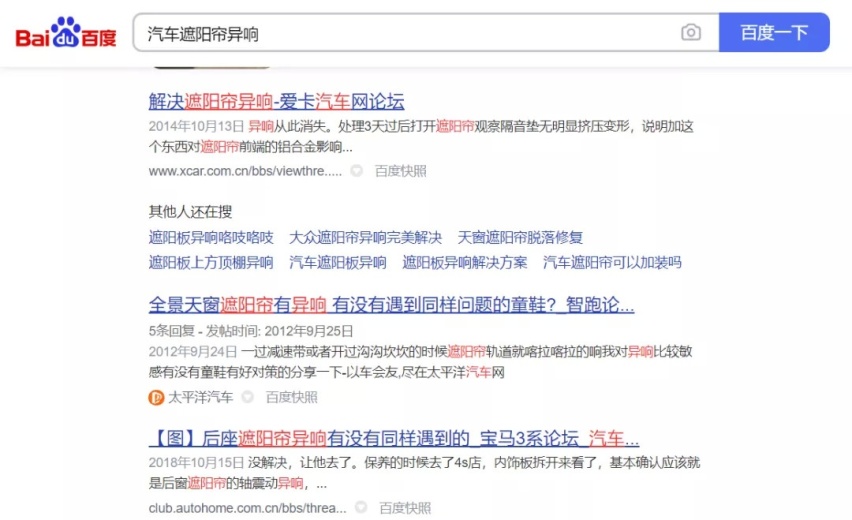Search related query 遮阳板上方顶棚异响
Viewport: 852px width, 520px height.
[211, 263]
